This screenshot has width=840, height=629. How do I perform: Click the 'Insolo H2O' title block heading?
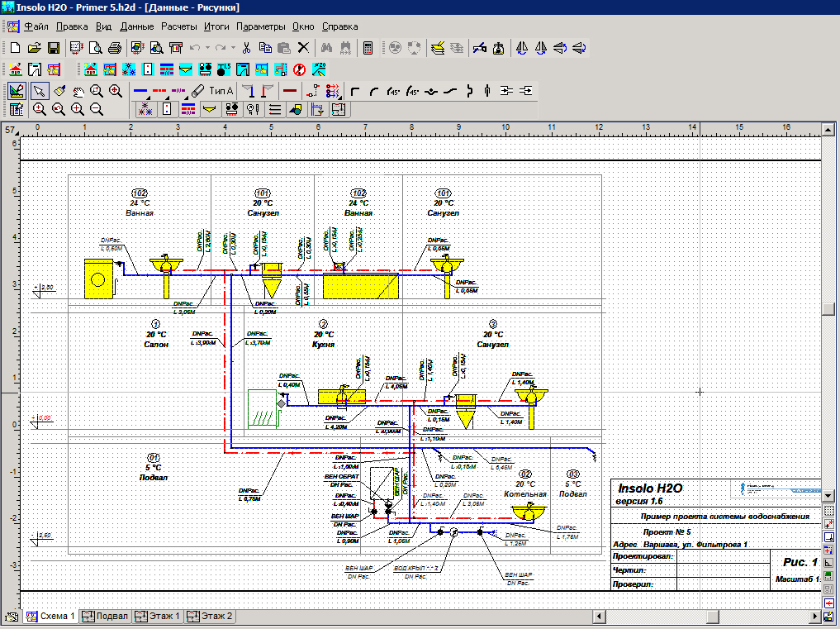point(650,488)
